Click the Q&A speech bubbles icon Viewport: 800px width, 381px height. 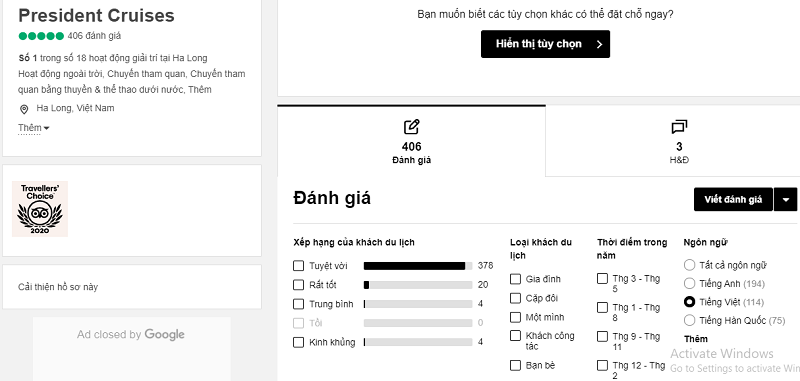point(679,126)
